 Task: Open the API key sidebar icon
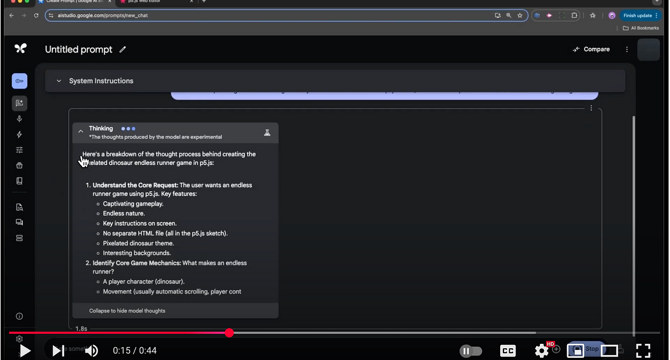20,81
